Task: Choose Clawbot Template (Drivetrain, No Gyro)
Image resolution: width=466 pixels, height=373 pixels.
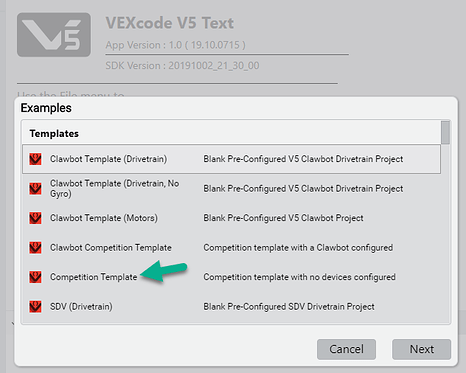Action: click(231, 189)
